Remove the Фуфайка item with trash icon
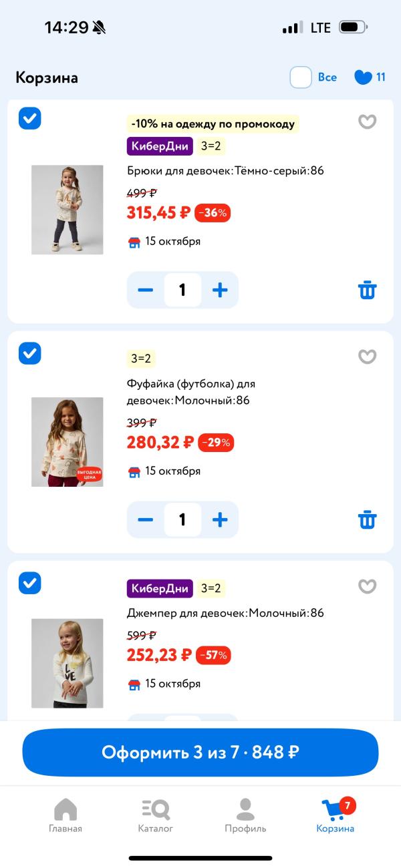401x868 pixels. pyautogui.click(x=367, y=519)
